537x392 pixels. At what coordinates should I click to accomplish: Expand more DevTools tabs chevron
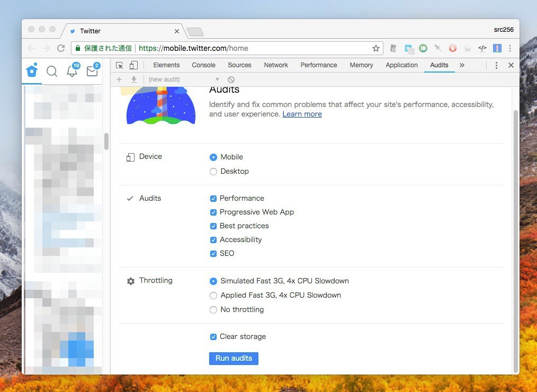(x=462, y=65)
